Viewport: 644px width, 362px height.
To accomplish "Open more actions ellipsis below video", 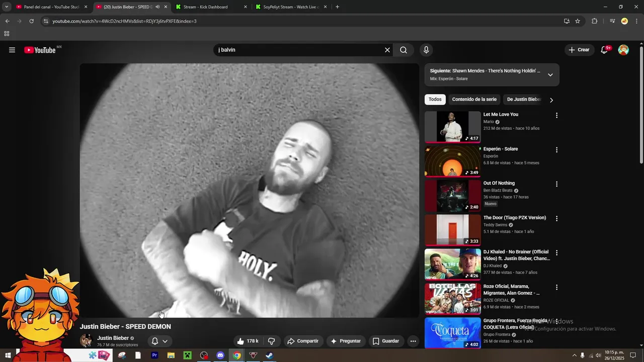I will [413, 341].
